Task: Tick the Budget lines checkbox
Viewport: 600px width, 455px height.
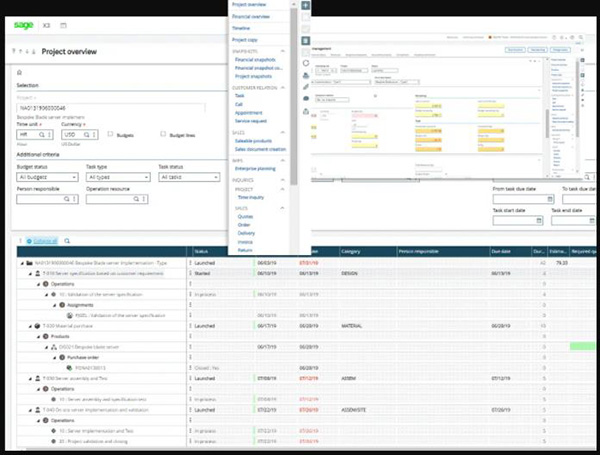Action: 163,134
